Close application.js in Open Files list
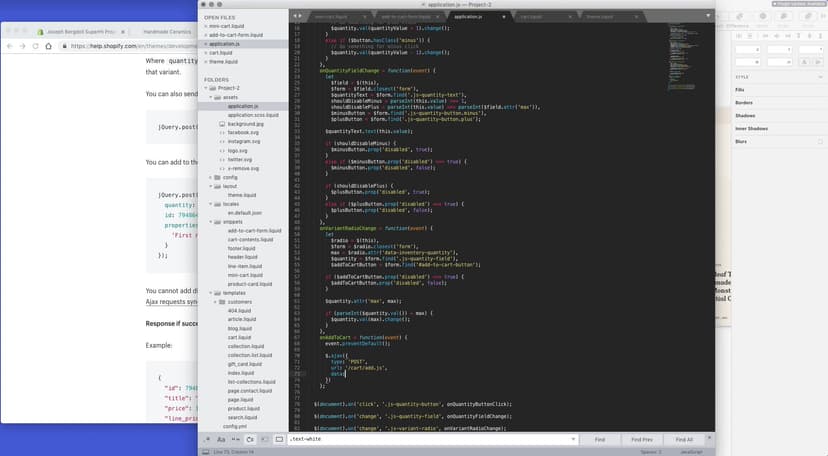The image size is (828, 456). [204, 44]
